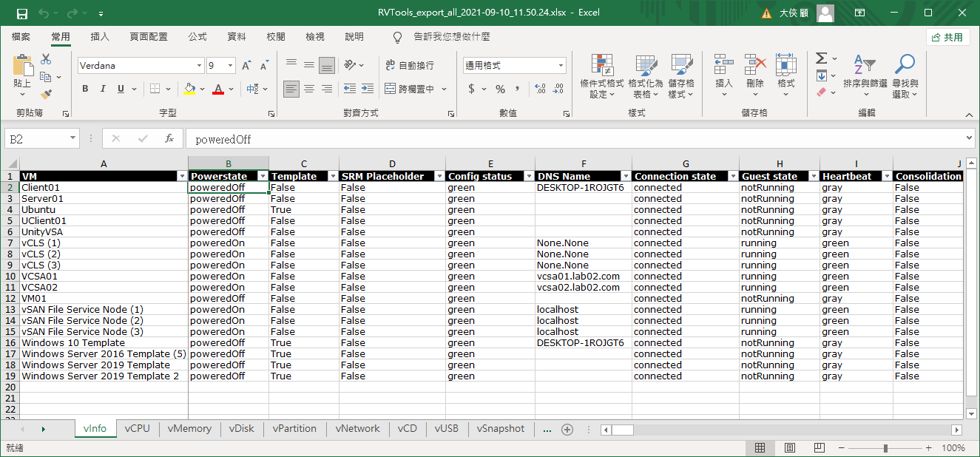Click the Undo arrow in quick access toolbar
This screenshot has height=457, width=980.
43,13
